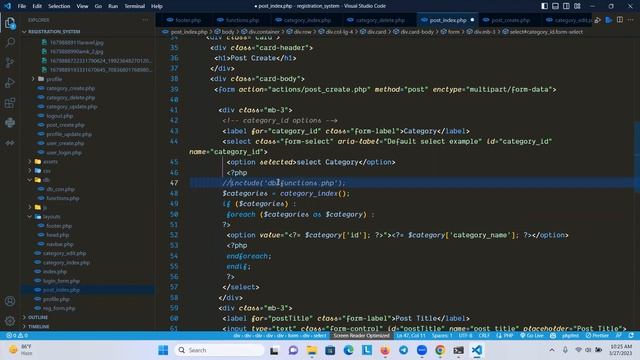Image resolution: width=640 pixels, height=360 pixels.
Task: Click the PHP language mode indicator
Action: (505, 336)
